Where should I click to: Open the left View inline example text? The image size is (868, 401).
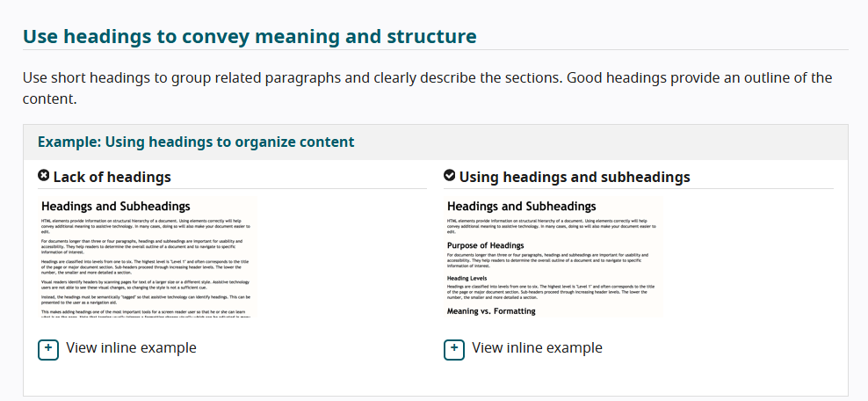pyautogui.click(x=131, y=348)
